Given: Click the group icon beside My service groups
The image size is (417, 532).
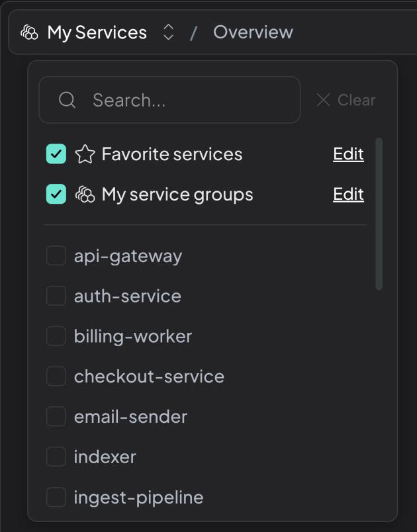Looking at the screenshot, I should [x=85, y=195].
